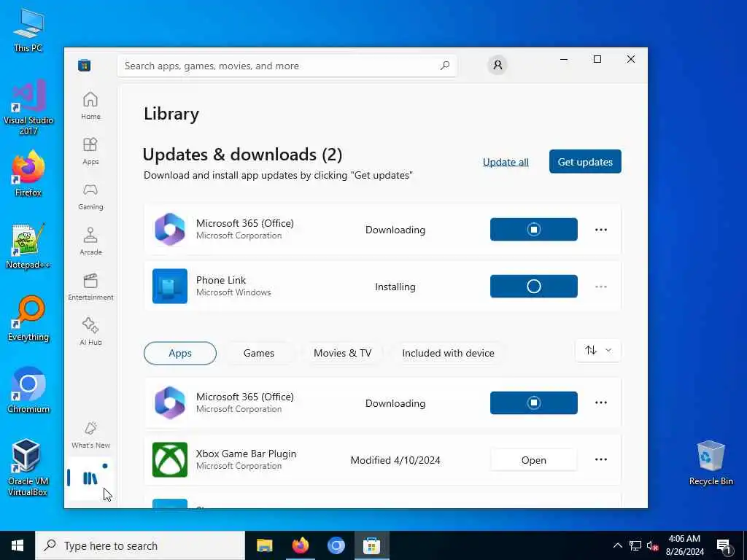Open more options for Xbox Game Bar Plugin
The width and height of the screenshot is (747, 560).
point(601,459)
